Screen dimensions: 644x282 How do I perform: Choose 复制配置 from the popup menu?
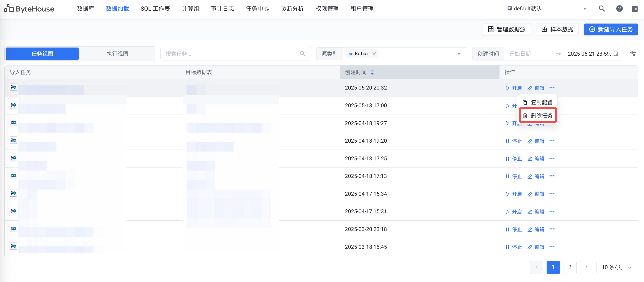pyautogui.click(x=538, y=102)
